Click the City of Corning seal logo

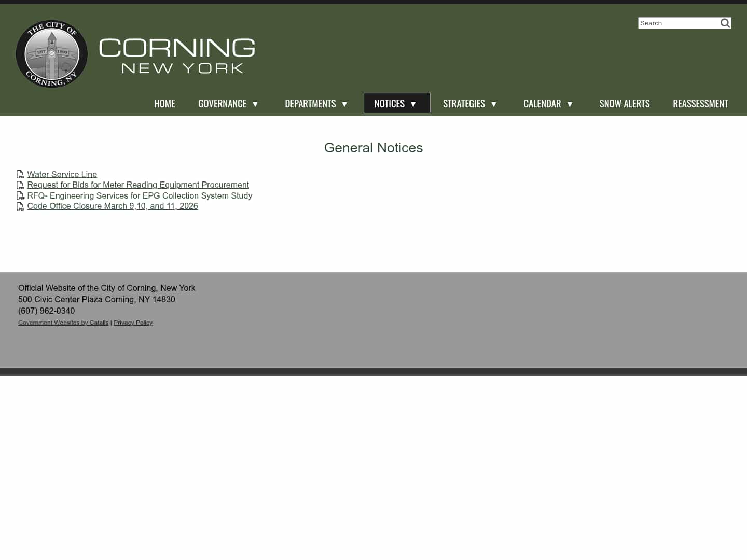51,54
